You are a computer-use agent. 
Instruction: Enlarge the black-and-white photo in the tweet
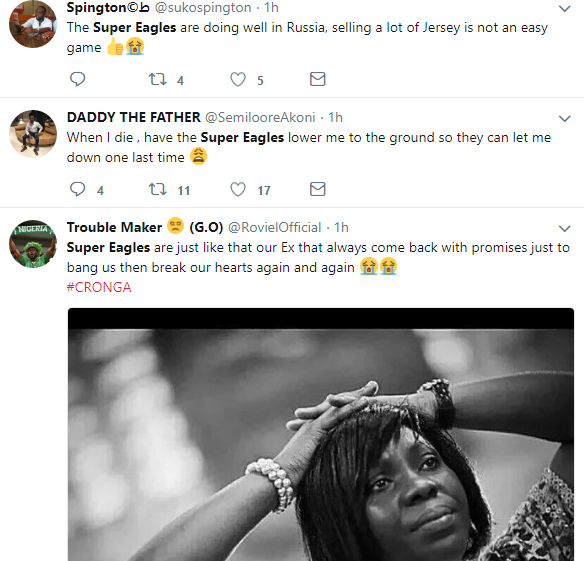321,434
